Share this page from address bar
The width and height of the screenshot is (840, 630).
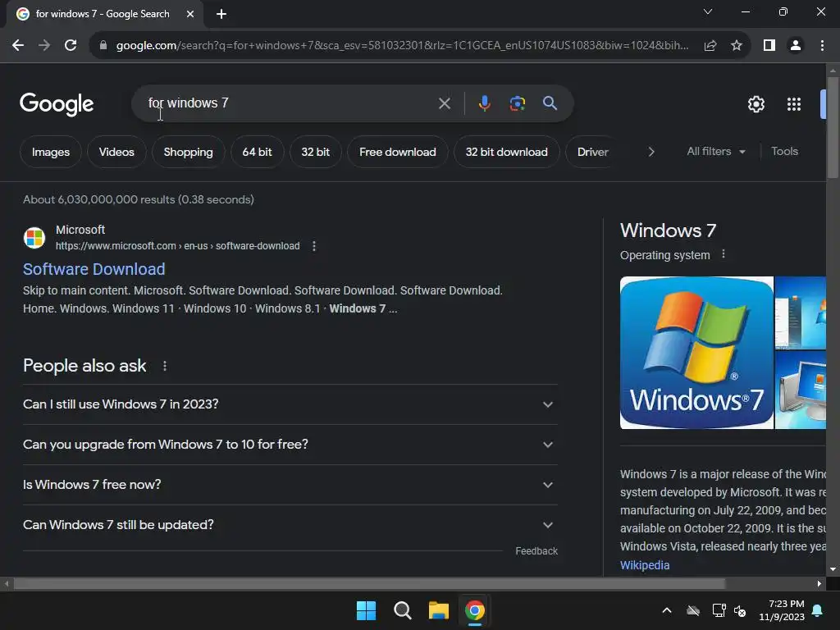click(x=710, y=46)
